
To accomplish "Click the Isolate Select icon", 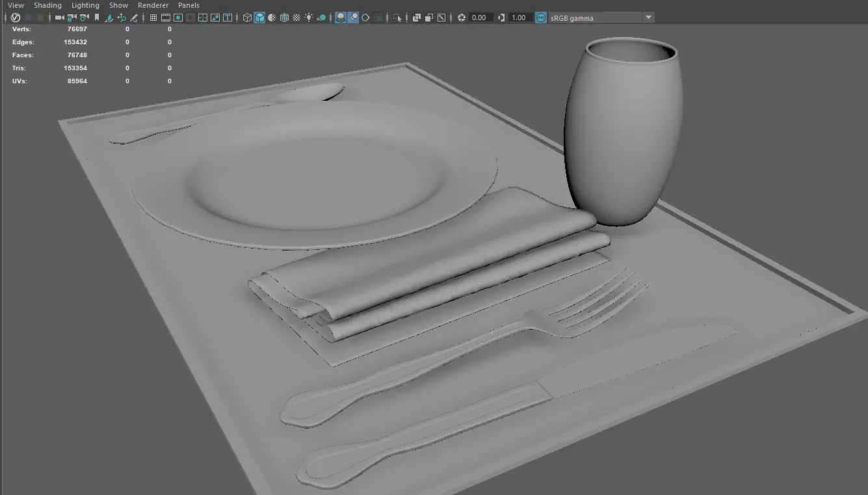I will (x=397, y=18).
